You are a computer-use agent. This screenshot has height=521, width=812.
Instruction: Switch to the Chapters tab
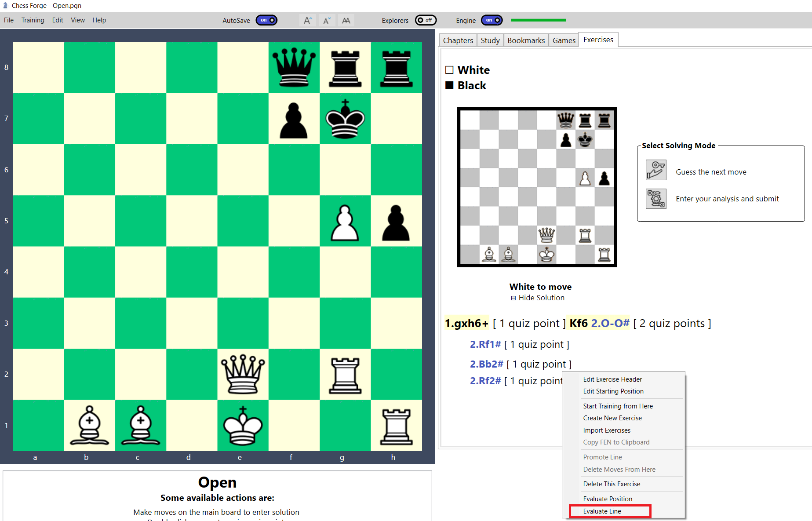click(x=457, y=40)
